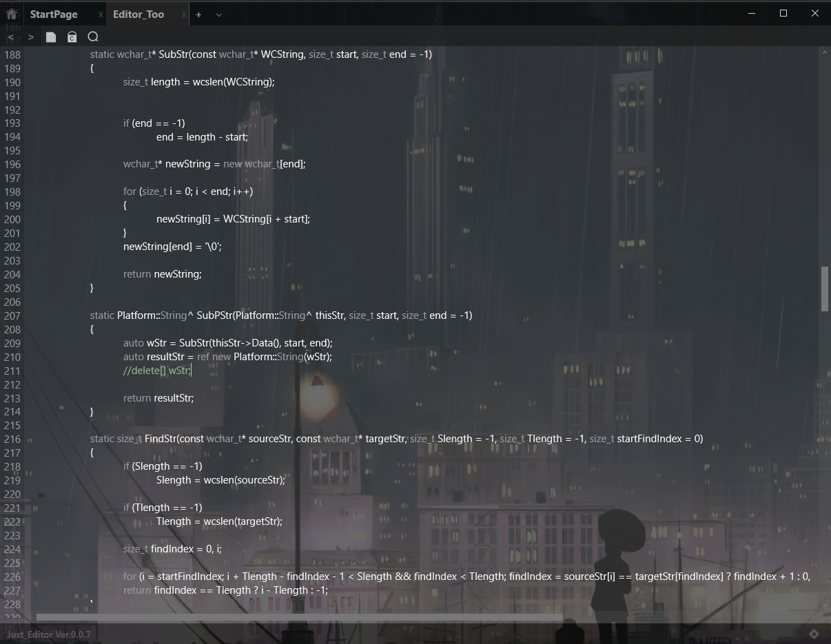The height and width of the screenshot is (644, 831).
Task: Click line number 207 in the gutter
Action: [12, 315]
